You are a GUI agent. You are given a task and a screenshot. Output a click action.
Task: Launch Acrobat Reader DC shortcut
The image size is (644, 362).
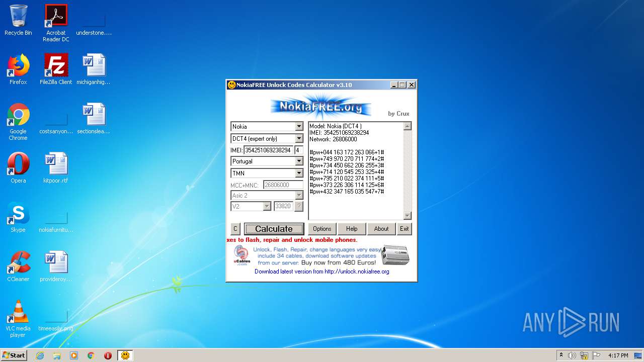(x=56, y=23)
